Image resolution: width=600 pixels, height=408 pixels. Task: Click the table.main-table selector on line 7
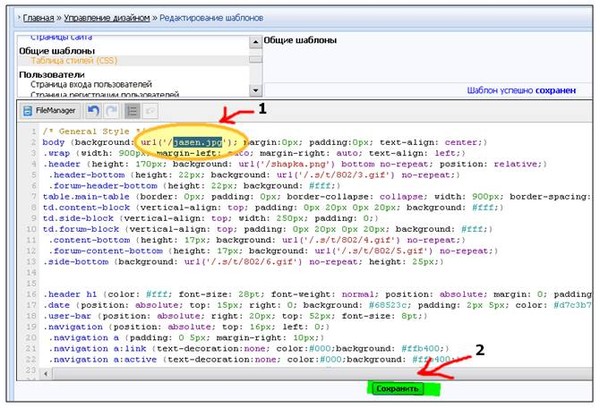(86, 196)
